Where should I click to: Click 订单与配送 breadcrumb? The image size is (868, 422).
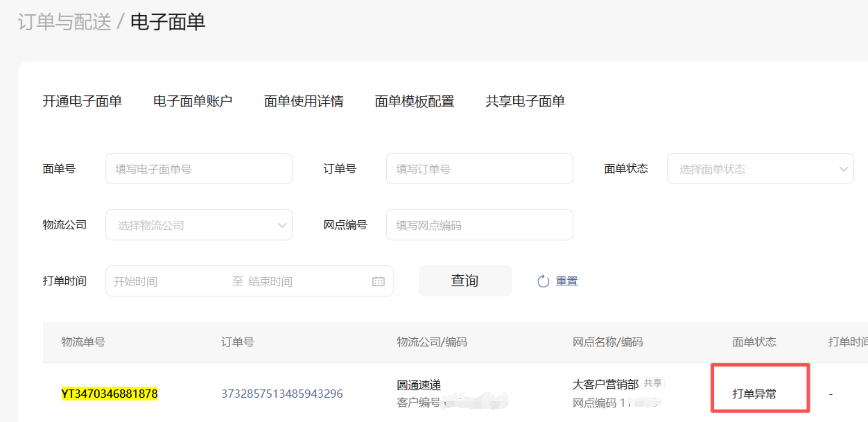click(65, 22)
